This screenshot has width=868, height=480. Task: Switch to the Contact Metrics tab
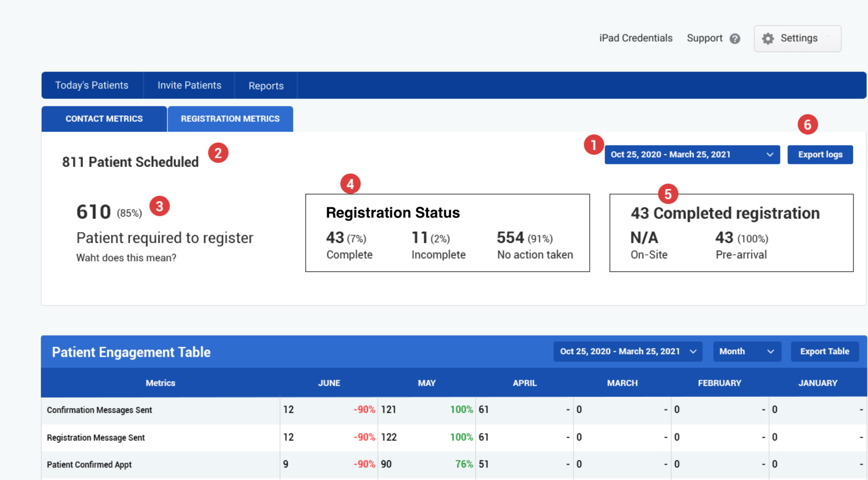(x=104, y=119)
